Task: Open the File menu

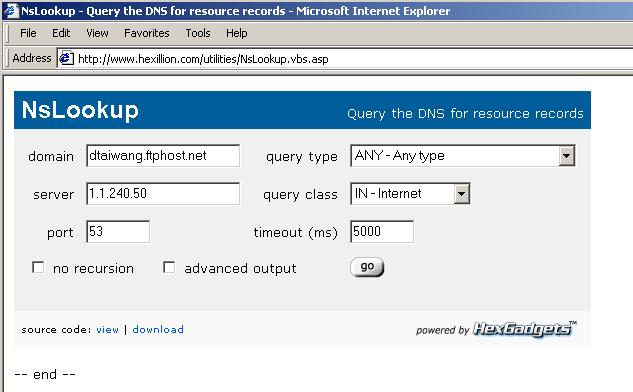Action: point(28,33)
